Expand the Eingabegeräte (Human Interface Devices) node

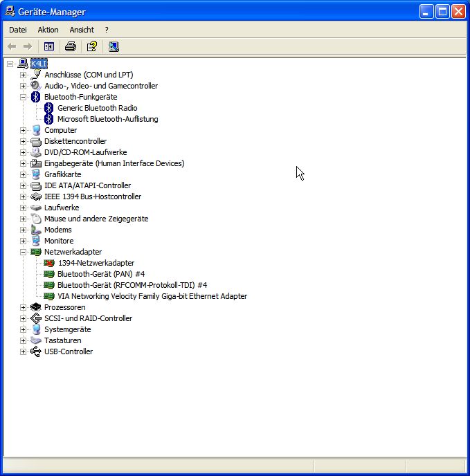point(23,163)
